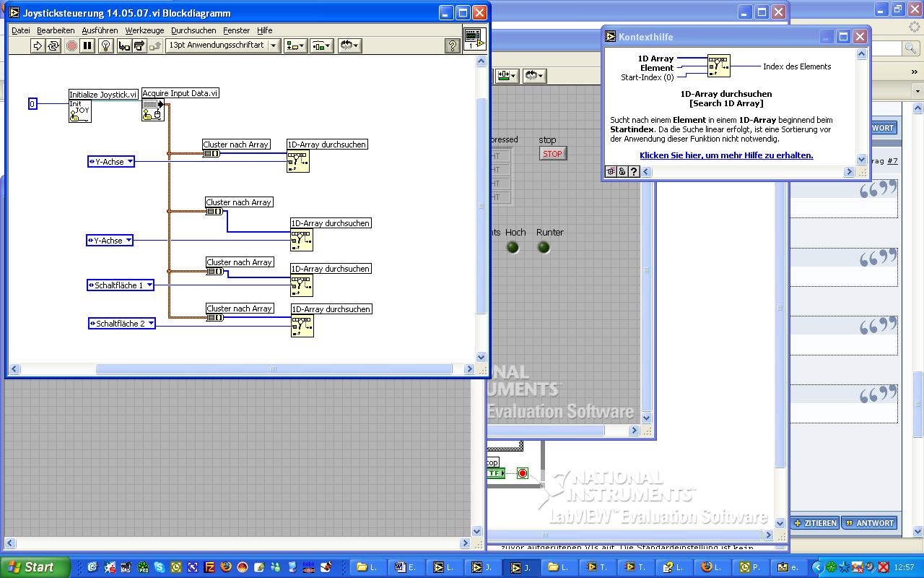This screenshot has width=924, height=578.
Task: Select the Cluster nach Array node above Schaltfläche 2
Action: pos(215,317)
